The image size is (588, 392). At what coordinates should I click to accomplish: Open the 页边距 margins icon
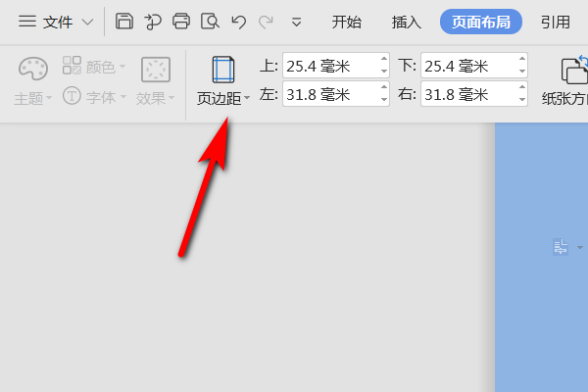pyautogui.click(x=223, y=71)
